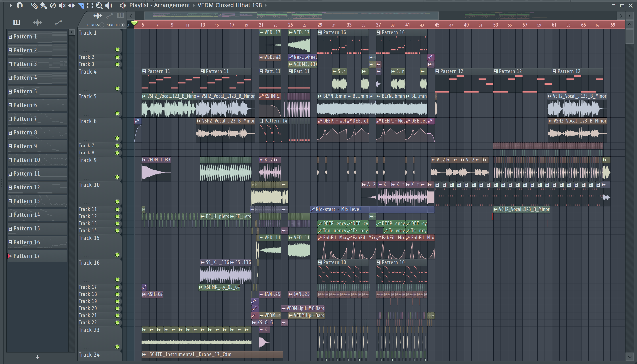This screenshot has width=637, height=364.
Task: Click the Pattern 17 selected arrow icon
Action: 10,256
